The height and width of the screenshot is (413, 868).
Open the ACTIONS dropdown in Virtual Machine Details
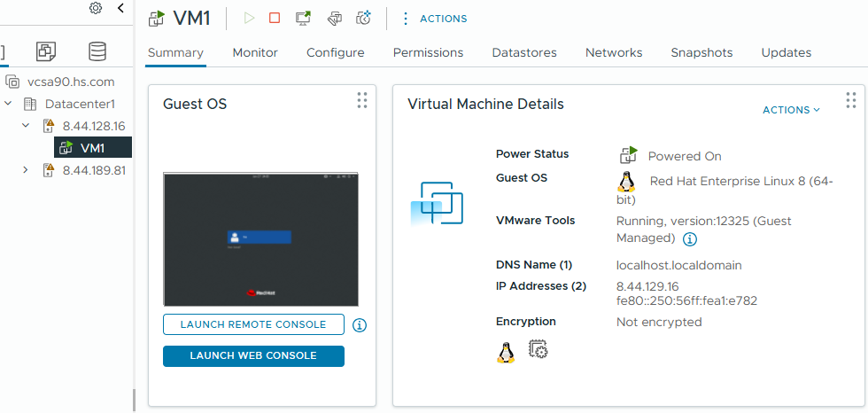[x=791, y=110]
